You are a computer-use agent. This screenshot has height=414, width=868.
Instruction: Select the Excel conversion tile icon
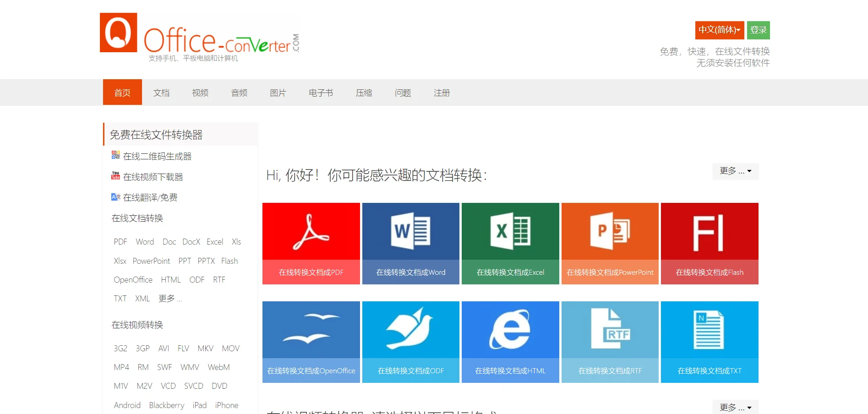[510, 231]
